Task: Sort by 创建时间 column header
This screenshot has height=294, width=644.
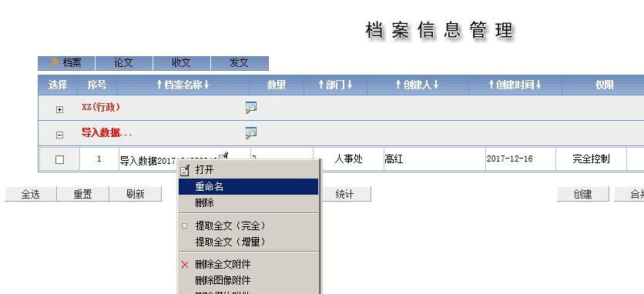Action: 515,85
